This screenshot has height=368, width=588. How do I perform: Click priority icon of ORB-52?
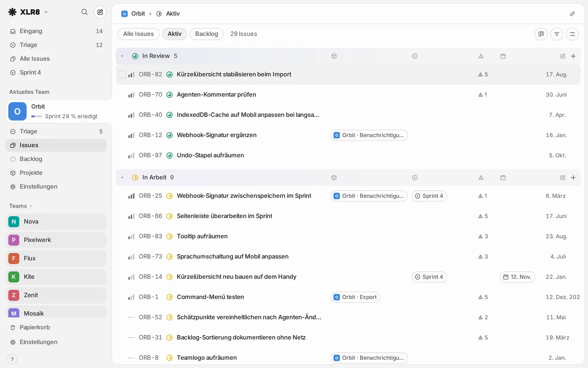[131, 317]
